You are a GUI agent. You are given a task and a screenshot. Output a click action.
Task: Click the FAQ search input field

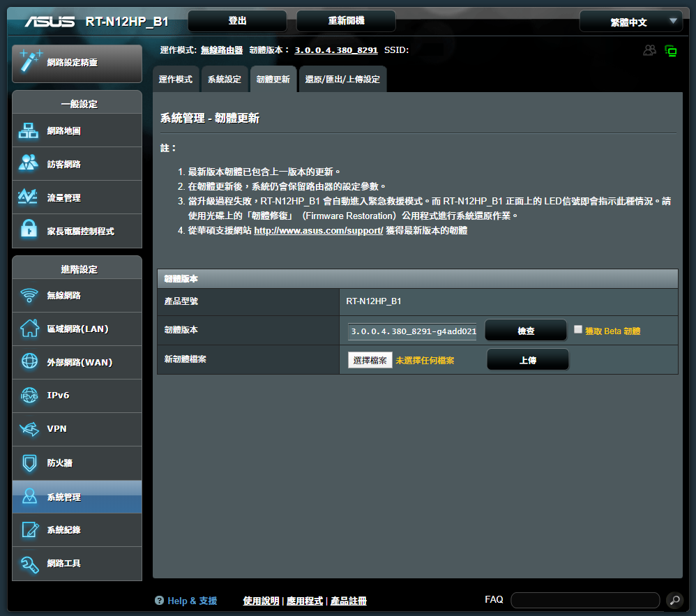pyautogui.click(x=586, y=601)
